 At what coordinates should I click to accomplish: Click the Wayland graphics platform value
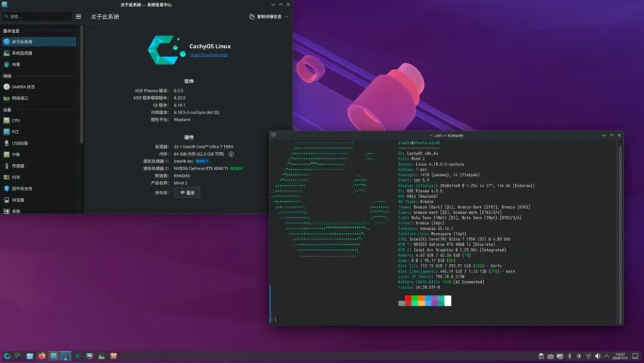[x=182, y=119]
